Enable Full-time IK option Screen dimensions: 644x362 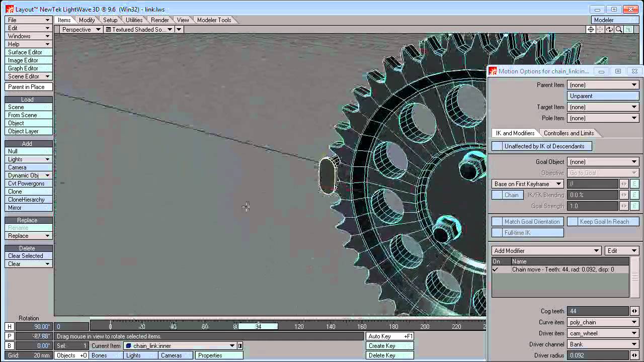[527, 233]
